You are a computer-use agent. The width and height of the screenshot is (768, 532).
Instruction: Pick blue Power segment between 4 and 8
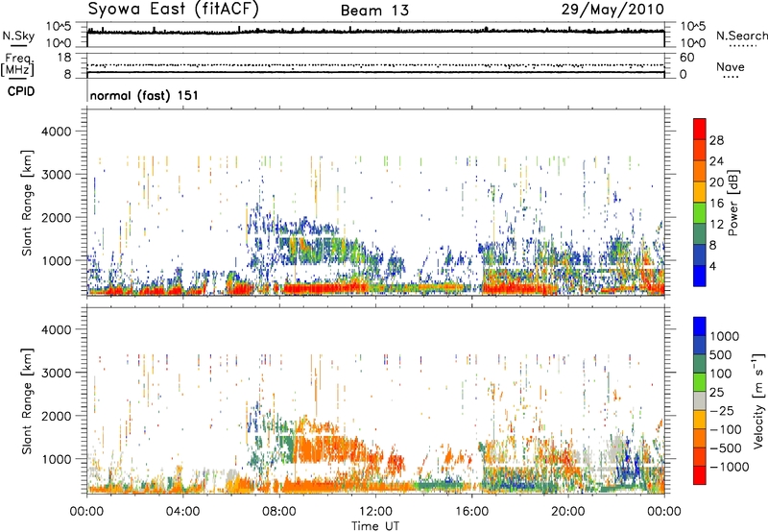[700, 255]
